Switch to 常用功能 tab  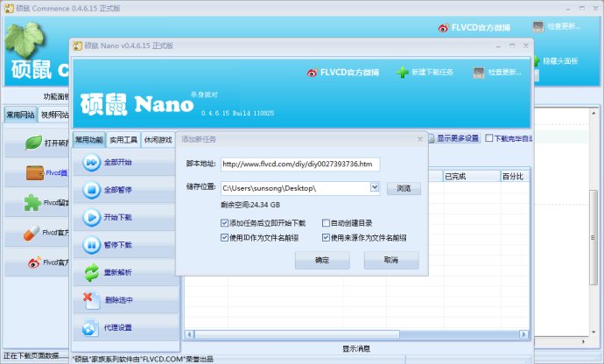(x=89, y=139)
